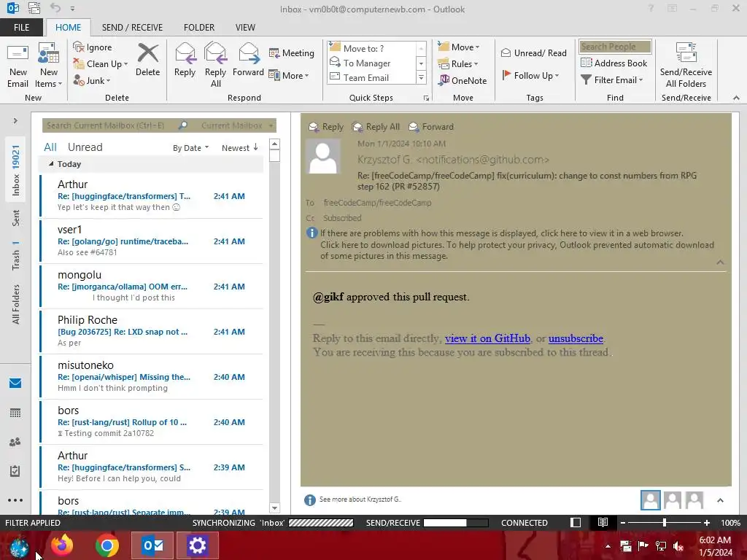747x560 pixels.
Task: Show All messages filter
Action: [x=50, y=147]
